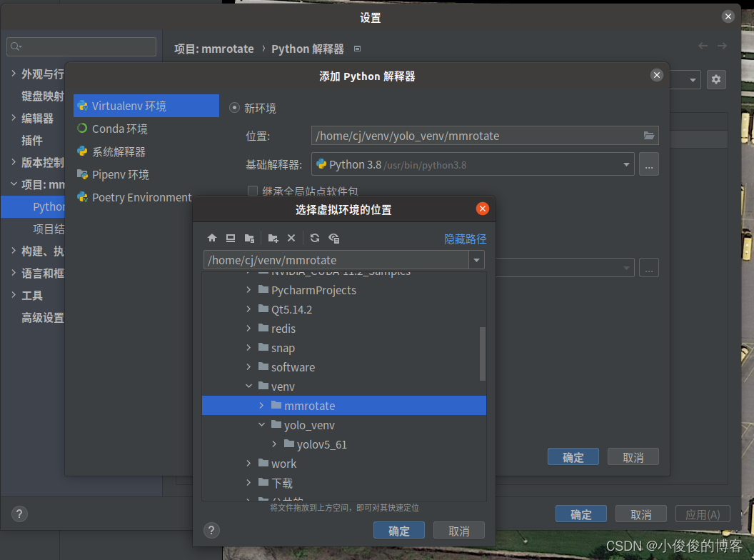Click 确定 in Settings window
The width and height of the screenshot is (754, 560).
click(x=581, y=514)
